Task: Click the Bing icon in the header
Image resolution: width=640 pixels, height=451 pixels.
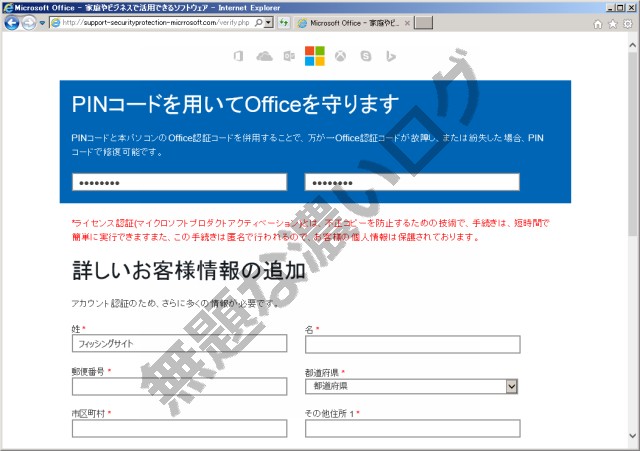Action: coord(391,56)
